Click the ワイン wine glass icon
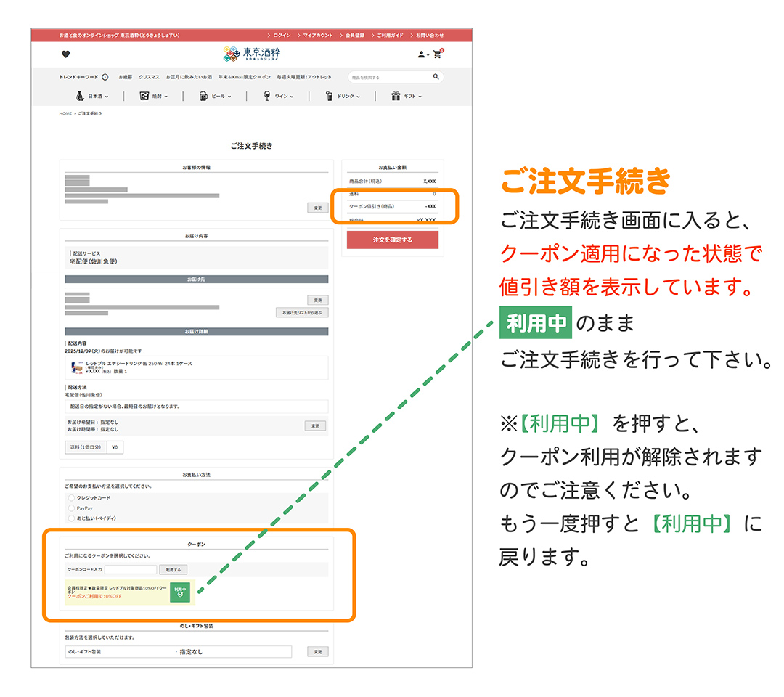The image size is (784, 697). pos(267,96)
